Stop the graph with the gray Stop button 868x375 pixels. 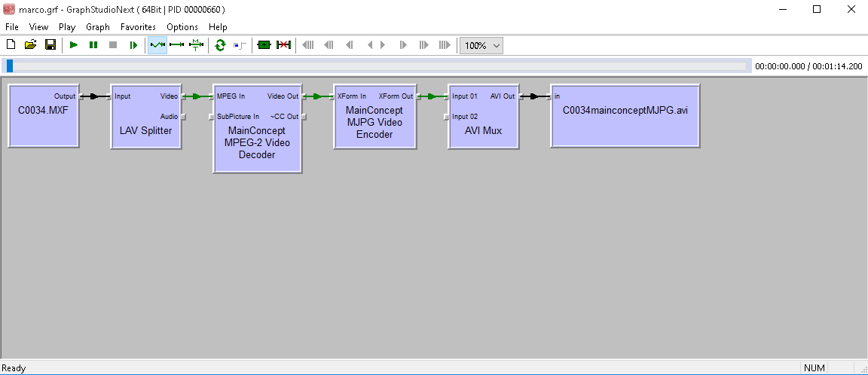114,45
